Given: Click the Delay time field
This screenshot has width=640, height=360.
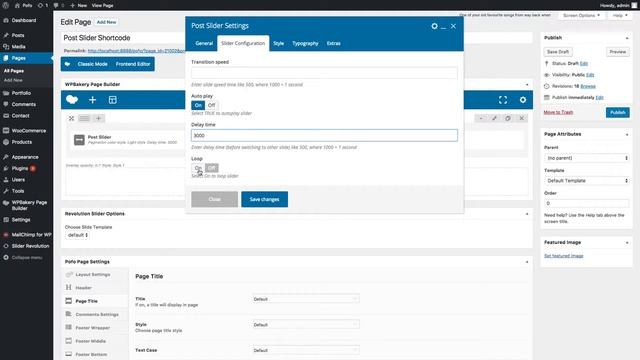Looking at the screenshot, I should coord(324,136).
